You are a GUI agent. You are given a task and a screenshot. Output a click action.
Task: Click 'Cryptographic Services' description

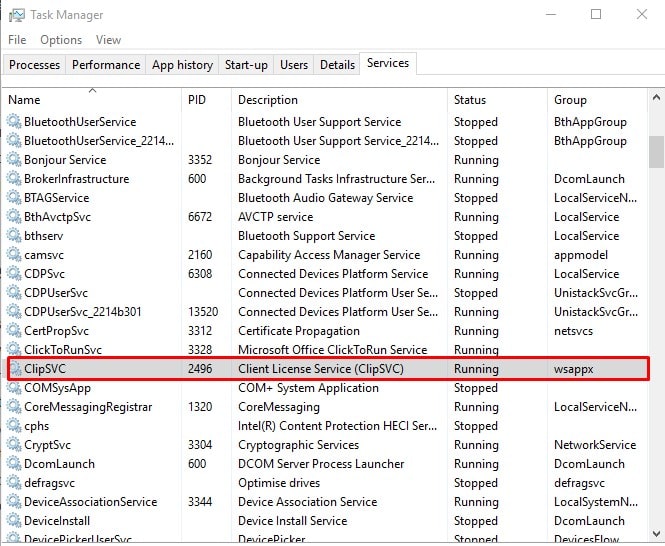[x=298, y=445]
